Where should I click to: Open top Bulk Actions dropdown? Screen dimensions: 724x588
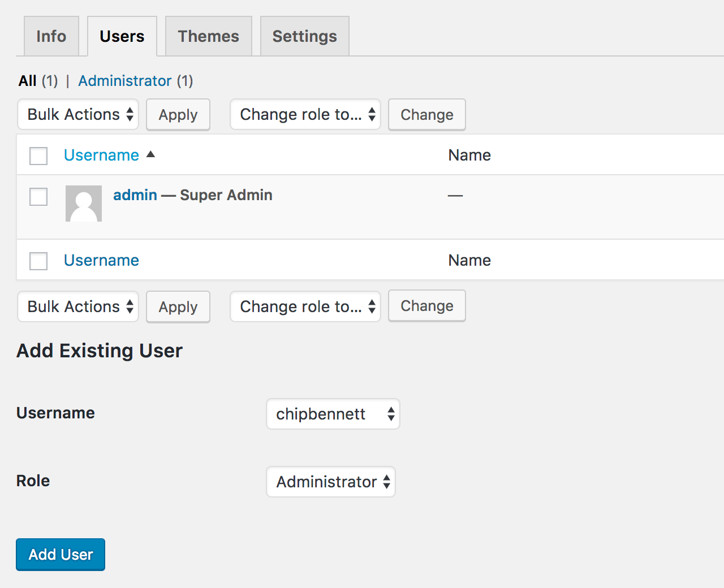[78, 114]
